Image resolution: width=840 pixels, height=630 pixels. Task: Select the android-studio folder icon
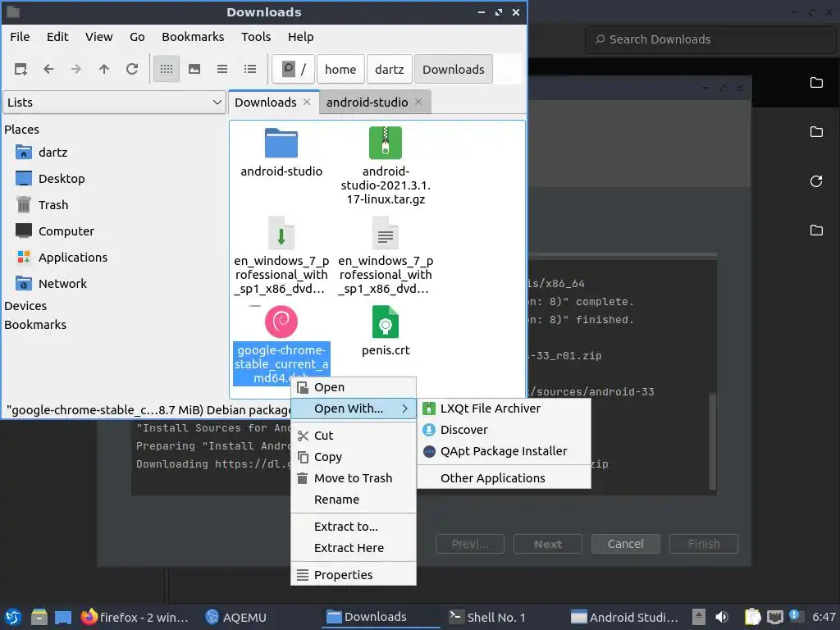tap(281, 143)
